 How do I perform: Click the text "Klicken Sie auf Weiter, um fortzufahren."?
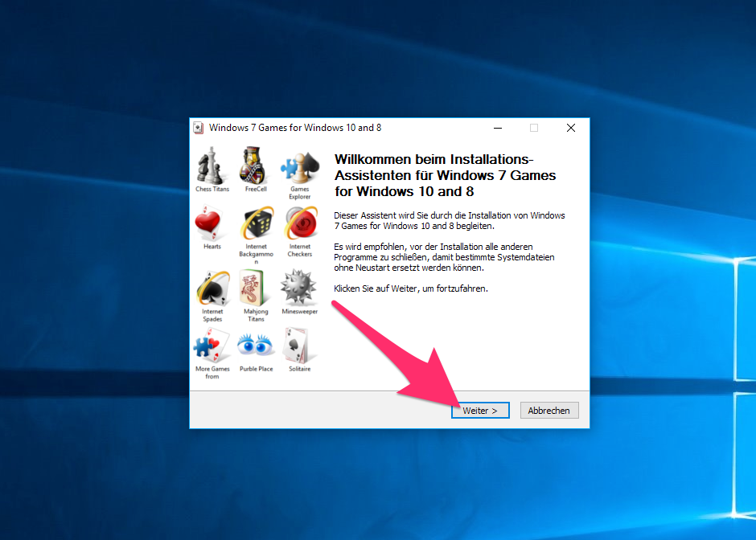(411, 288)
